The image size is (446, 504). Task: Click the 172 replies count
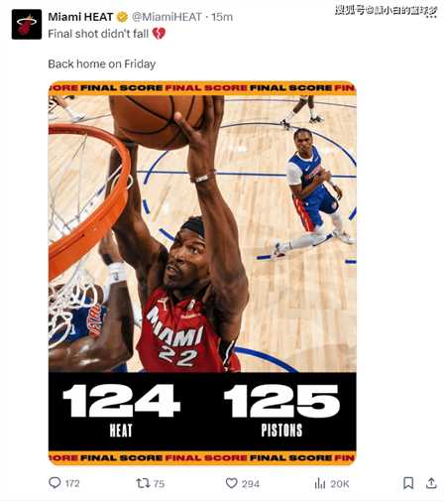pyautogui.click(x=72, y=483)
